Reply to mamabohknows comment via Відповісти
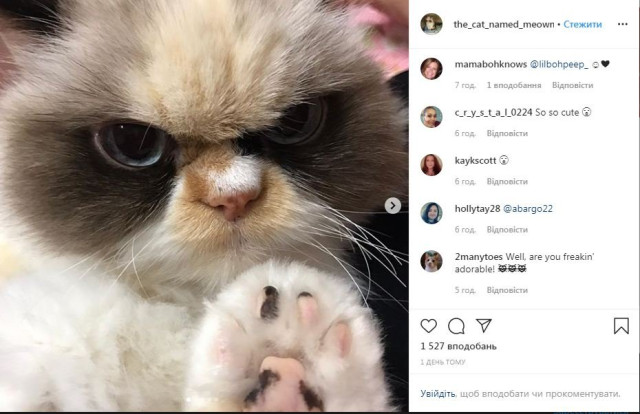This screenshot has width=640, height=414. pos(572,85)
